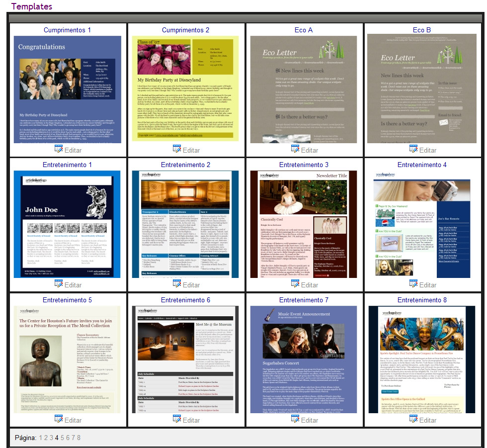Click the edit icon under Entretenimento 3
The image size is (487, 448).
click(295, 283)
